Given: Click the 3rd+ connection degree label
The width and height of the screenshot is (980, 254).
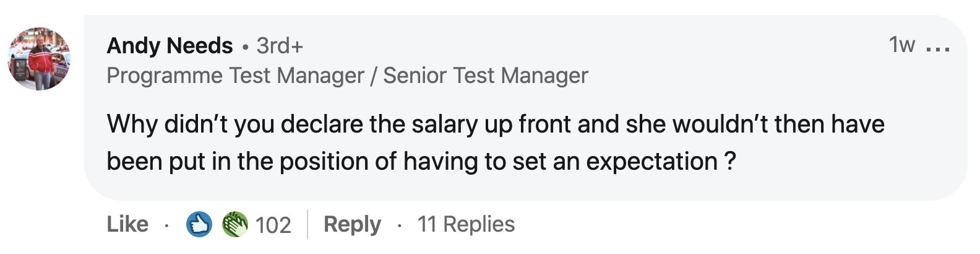Looking at the screenshot, I should click(x=280, y=46).
